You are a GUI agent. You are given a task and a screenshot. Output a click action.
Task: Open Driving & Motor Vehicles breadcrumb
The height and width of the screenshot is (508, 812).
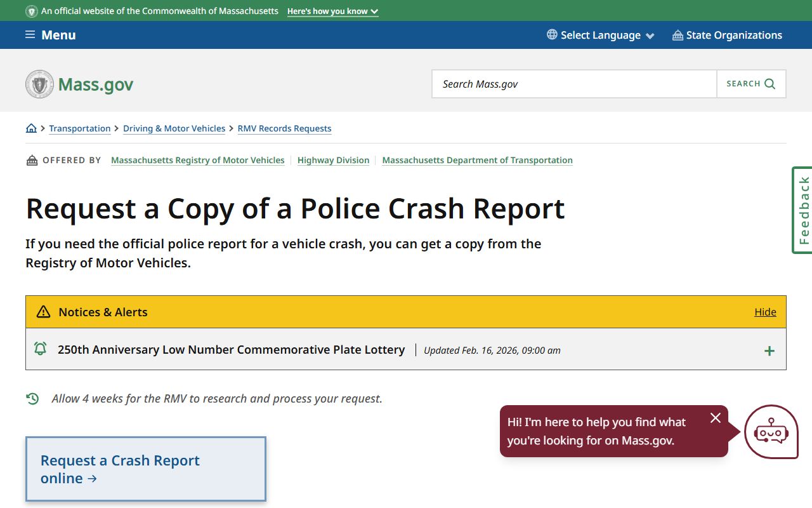(x=174, y=128)
